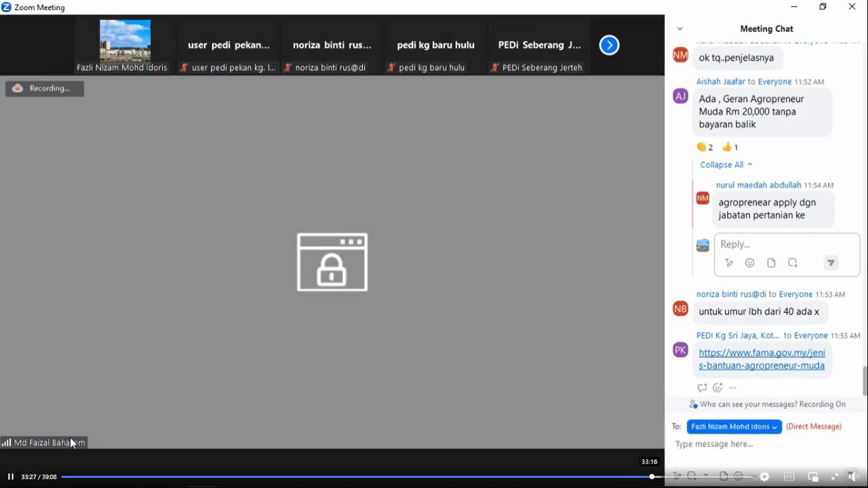The width and height of the screenshot is (868, 488).
Task: Select the PEDi Seberang J... participant tile
Action: pos(540,45)
